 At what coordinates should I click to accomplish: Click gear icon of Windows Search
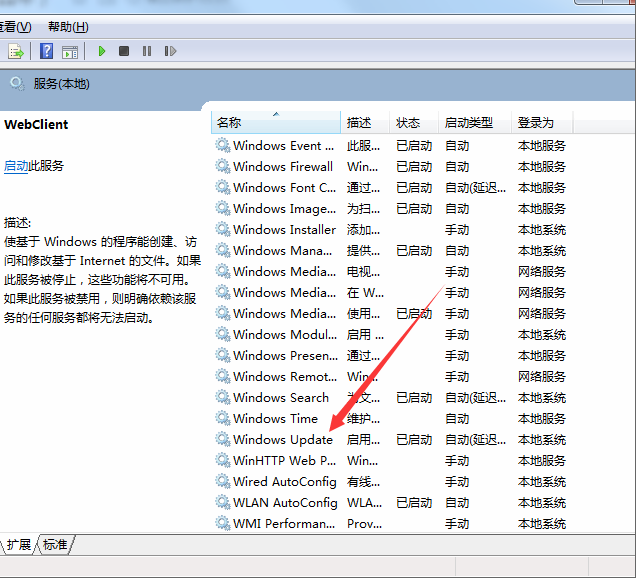click(x=223, y=398)
